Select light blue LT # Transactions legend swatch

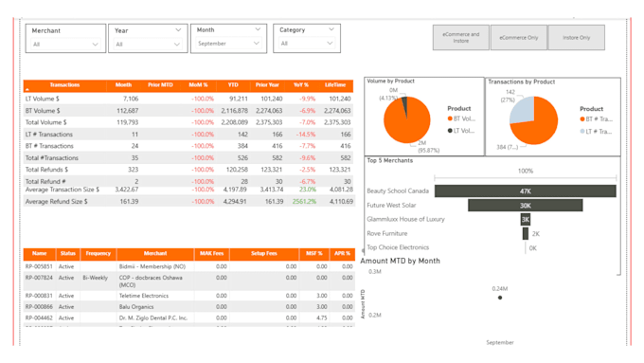(x=582, y=132)
